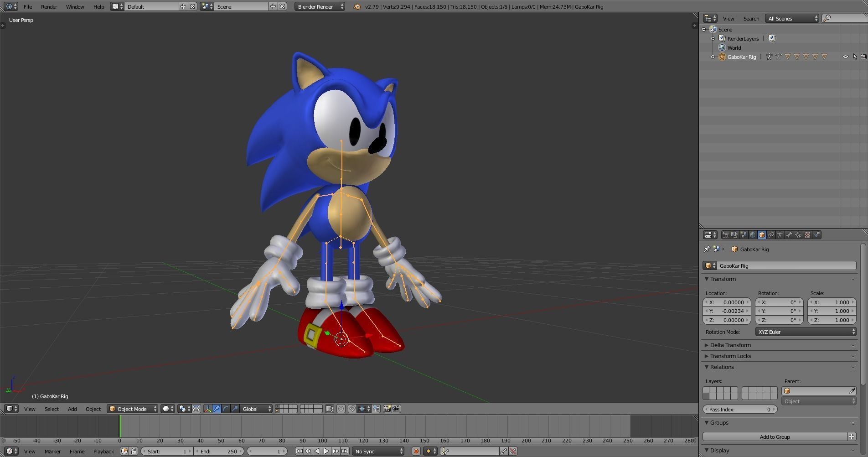
Task: Open the viewport shading mode dropdown
Action: point(168,409)
